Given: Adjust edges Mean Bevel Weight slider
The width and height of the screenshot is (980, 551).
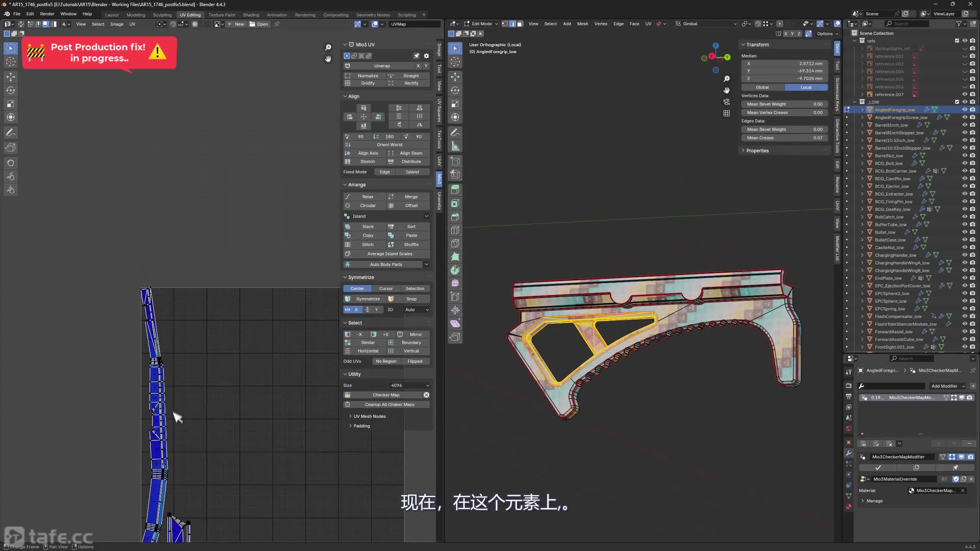Looking at the screenshot, I should pos(784,129).
